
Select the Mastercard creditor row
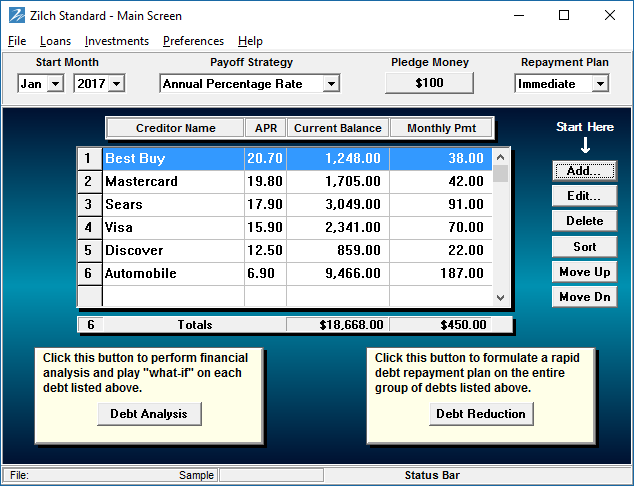(x=297, y=181)
